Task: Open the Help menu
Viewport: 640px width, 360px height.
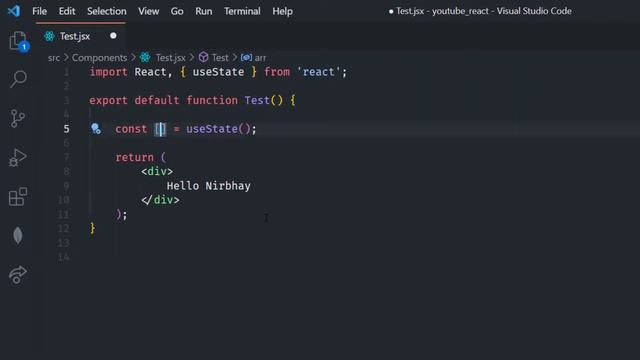Action: pos(282,11)
